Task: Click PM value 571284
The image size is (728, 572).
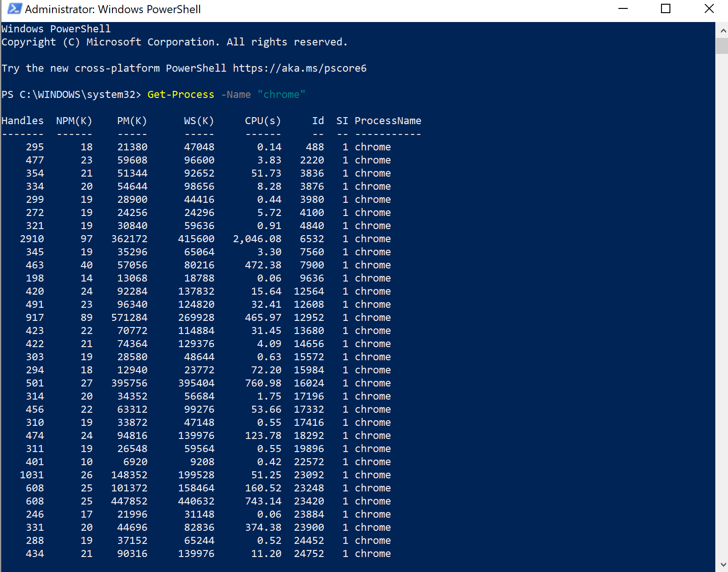Action: [x=129, y=318]
